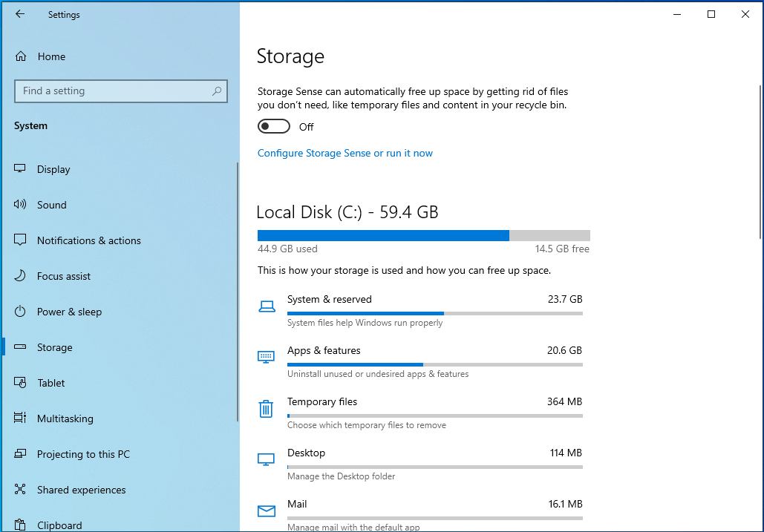Select the Display icon in the sidebar
The height and width of the screenshot is (532, 764).
click(x=19, y=168)
